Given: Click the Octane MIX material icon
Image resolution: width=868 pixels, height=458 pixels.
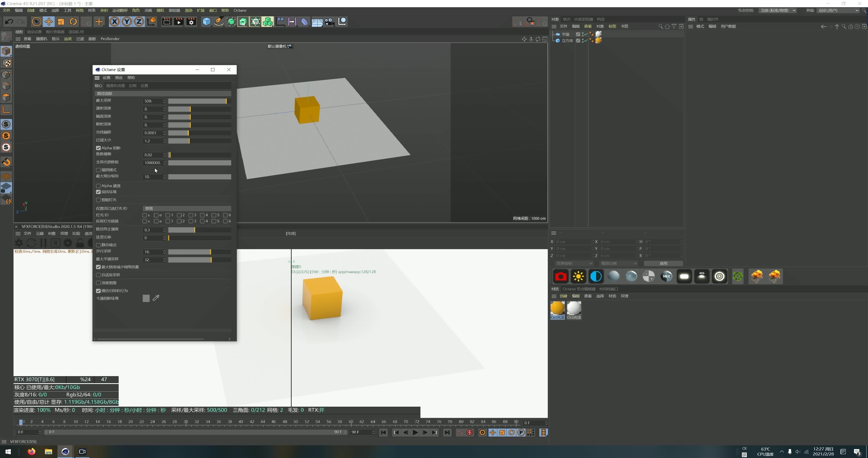Looking at the screenshot, I should (666, 276).
